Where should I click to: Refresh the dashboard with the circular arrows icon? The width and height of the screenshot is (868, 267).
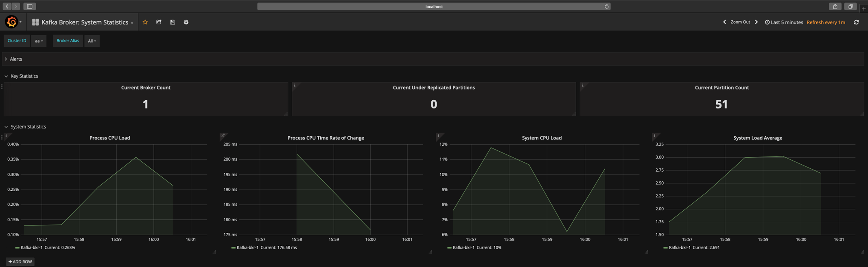(x=856, y=22)
